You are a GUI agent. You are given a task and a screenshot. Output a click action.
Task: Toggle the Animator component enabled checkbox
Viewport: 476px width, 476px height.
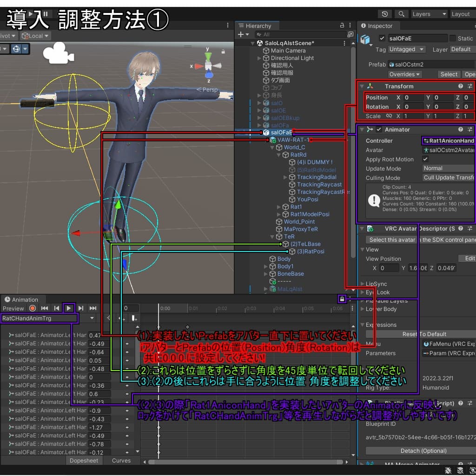(379, 129)
